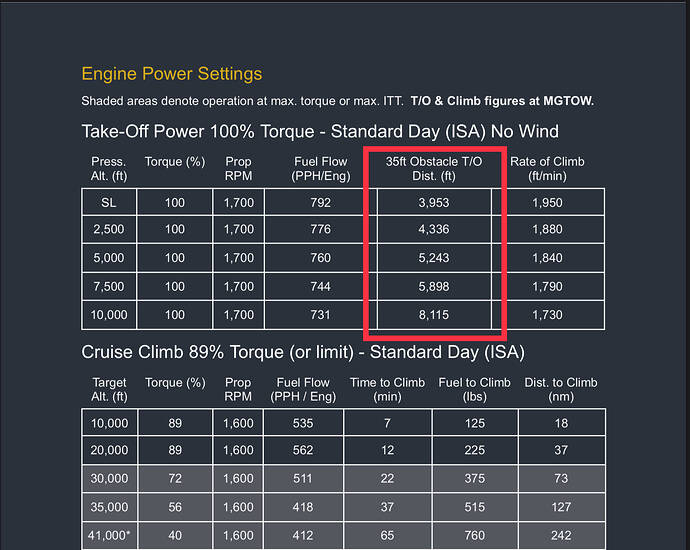The image size is (690, 550).
Task: Click the Fuel to Climb column header
Action: click(474, 390)
